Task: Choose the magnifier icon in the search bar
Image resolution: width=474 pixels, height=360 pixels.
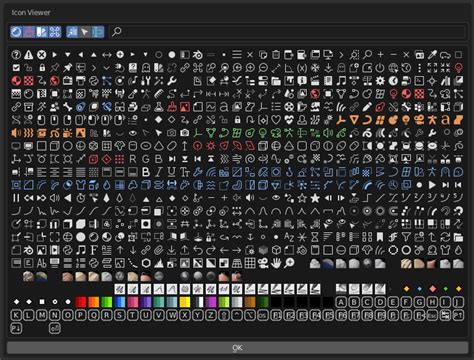Action: pyautogui.click(x=117, y=32)
